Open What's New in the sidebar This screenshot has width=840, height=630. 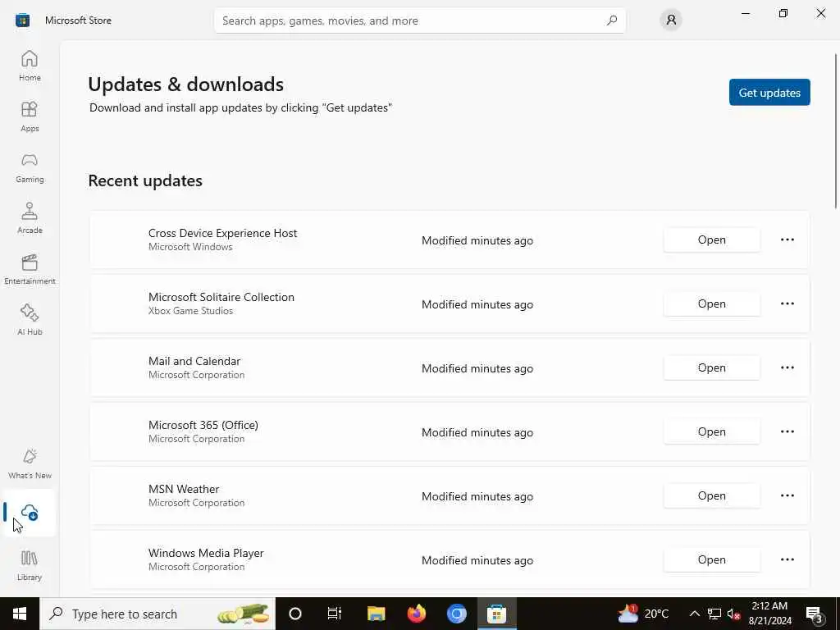tap(30, 464)
